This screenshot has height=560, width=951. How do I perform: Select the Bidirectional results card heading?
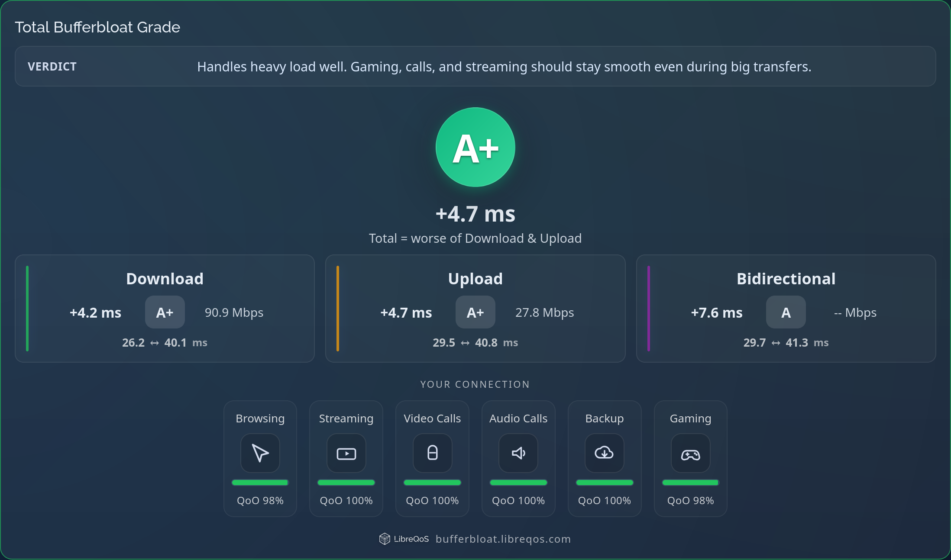click(x=786, y=279)
